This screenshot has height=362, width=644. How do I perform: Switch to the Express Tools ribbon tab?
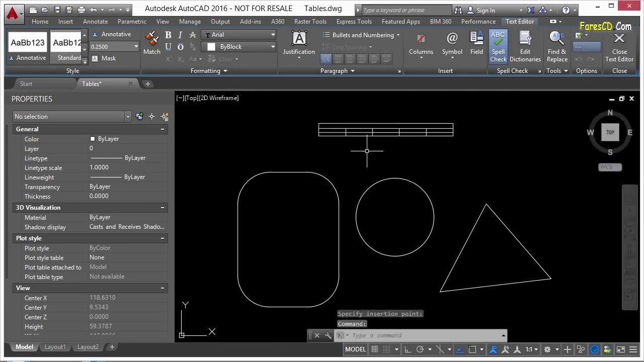[354, 22]
